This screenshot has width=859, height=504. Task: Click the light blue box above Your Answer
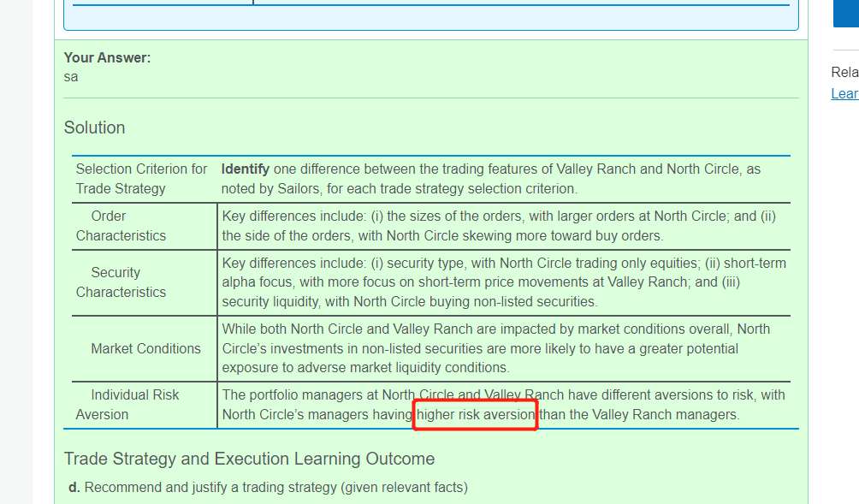[431, 15]
